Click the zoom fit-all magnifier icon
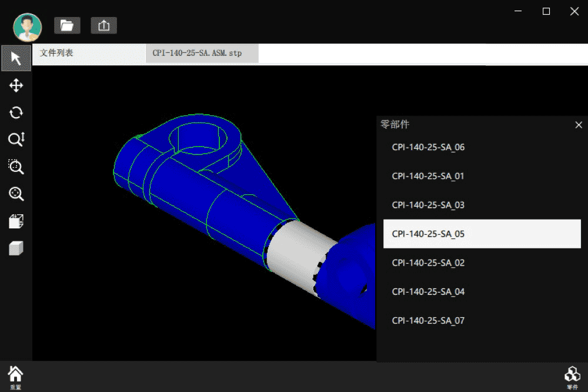Image resolution: width=588 pixels, height=392 pixels. [16, 194]
